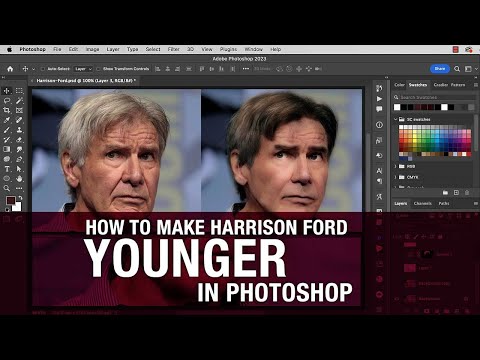Open the Apple menu
Viewport: 480px width, 360px height.
point(9,49)
